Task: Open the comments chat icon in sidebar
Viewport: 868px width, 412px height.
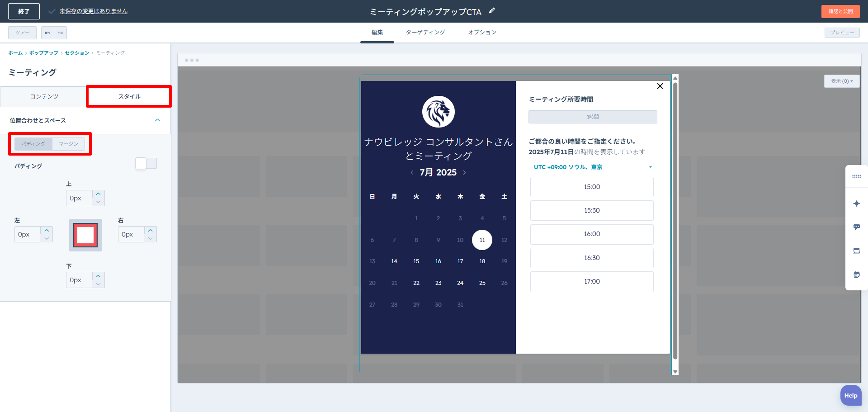Action: pos(856,227)
